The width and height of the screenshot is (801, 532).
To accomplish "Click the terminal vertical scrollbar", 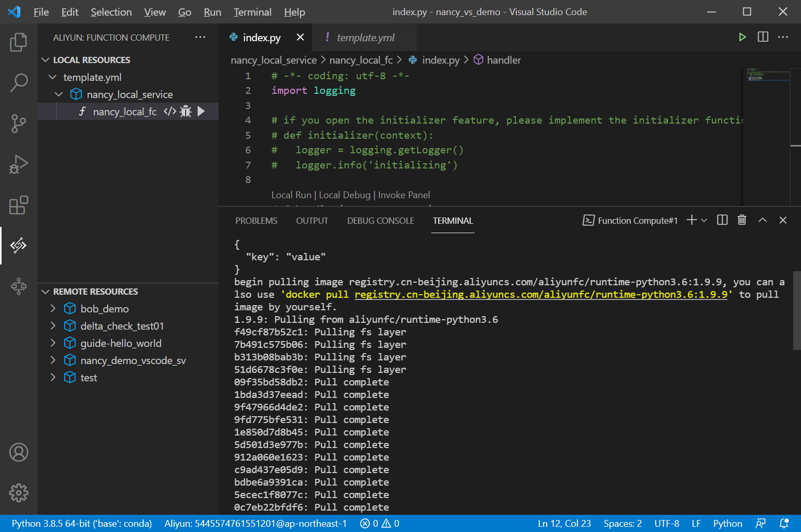I will 797,310.
